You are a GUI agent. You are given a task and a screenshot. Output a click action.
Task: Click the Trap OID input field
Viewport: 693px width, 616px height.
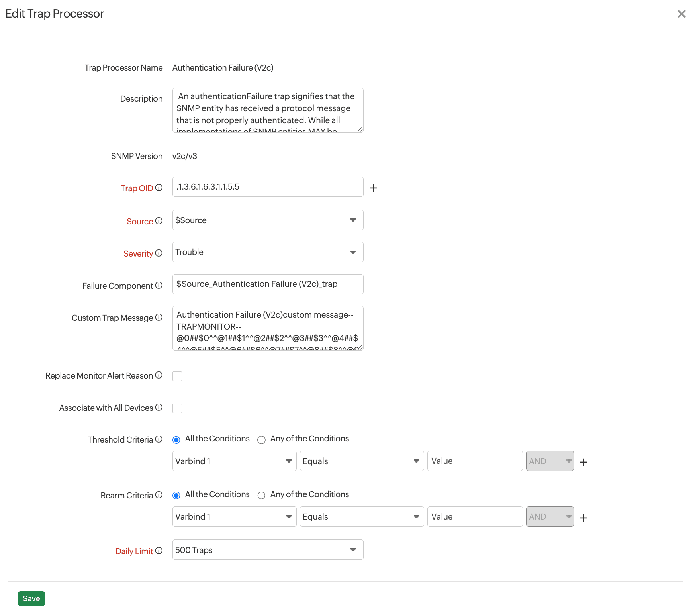(268, 187)
